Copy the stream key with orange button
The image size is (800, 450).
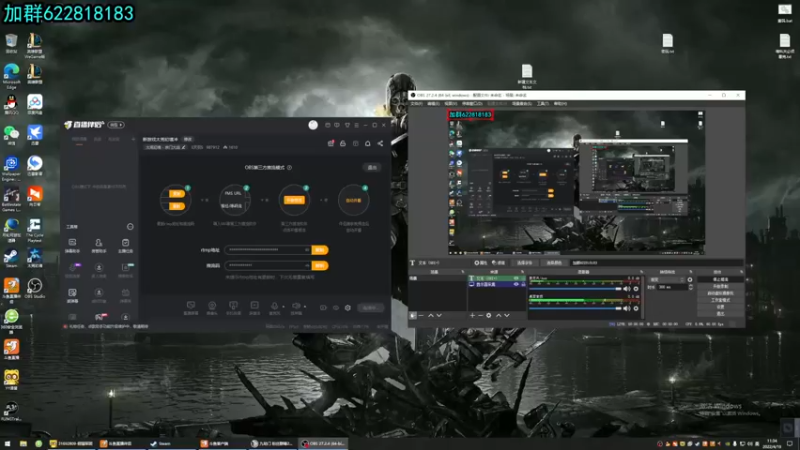click(320, 265)
